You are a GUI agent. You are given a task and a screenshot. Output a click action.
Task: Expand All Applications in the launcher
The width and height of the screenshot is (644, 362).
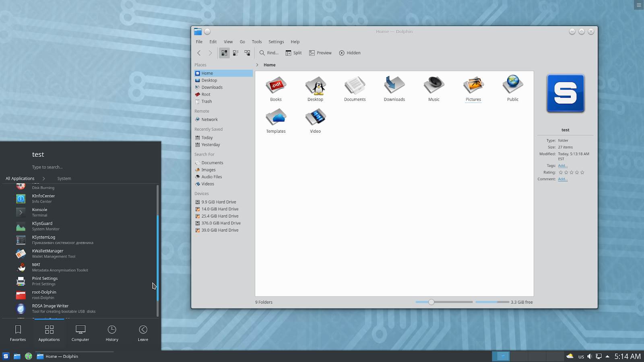pyautogui.click(x=20, y=178)
